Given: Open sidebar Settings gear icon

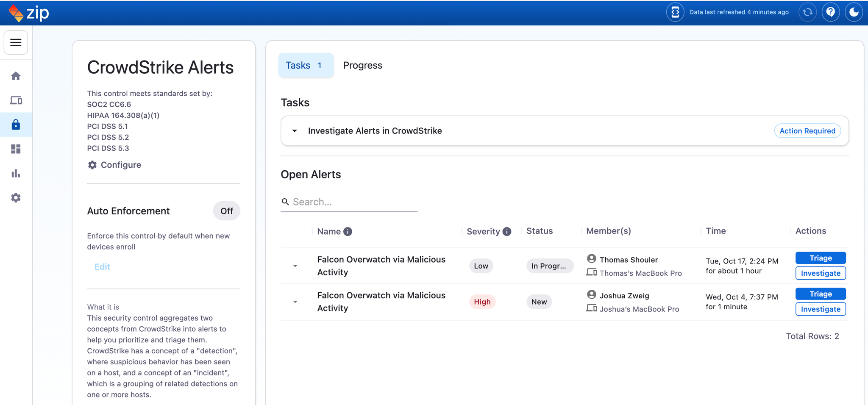Looking at the screenshot, I should [x=16, y=198].
